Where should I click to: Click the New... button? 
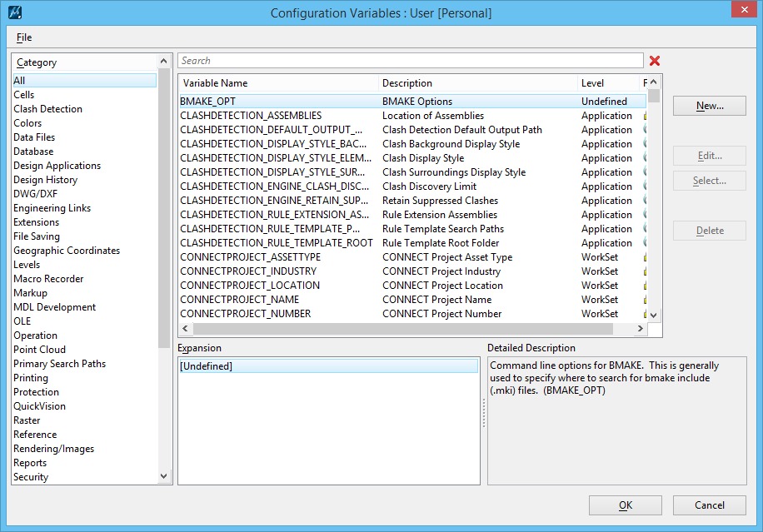[x=710, y=106]
